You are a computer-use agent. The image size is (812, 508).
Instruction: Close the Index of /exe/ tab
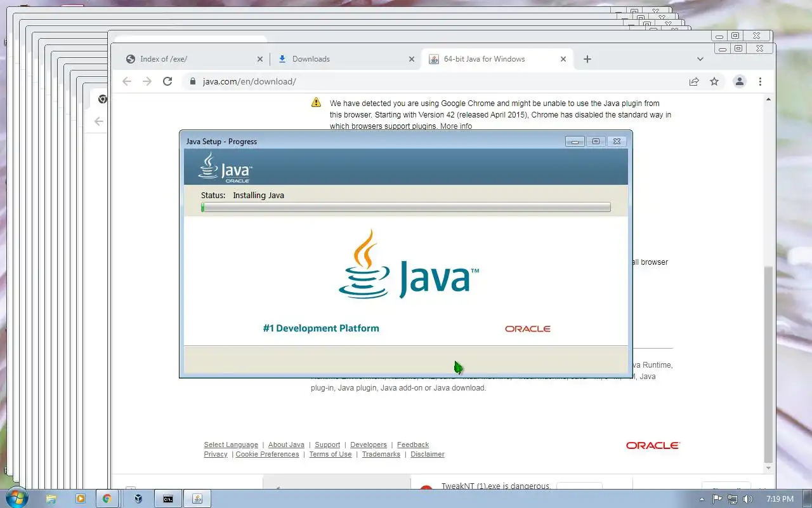259,59
